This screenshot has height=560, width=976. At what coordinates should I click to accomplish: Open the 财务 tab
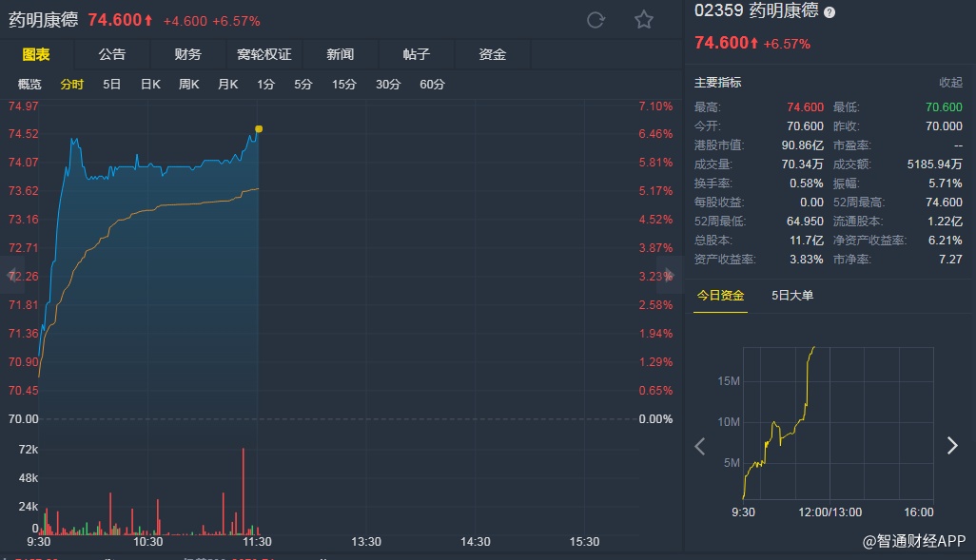pyautogui.click(x=187, y=54)
